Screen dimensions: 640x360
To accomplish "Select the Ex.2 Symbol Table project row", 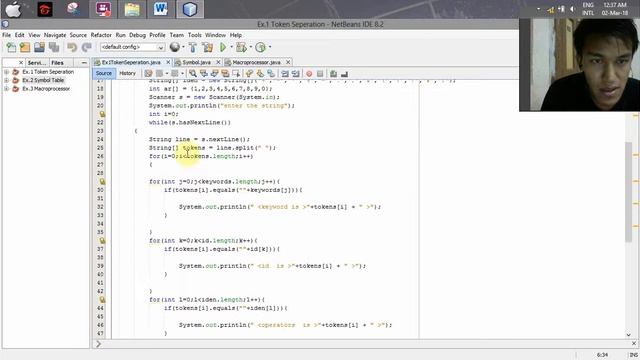I will click(43, 80).
